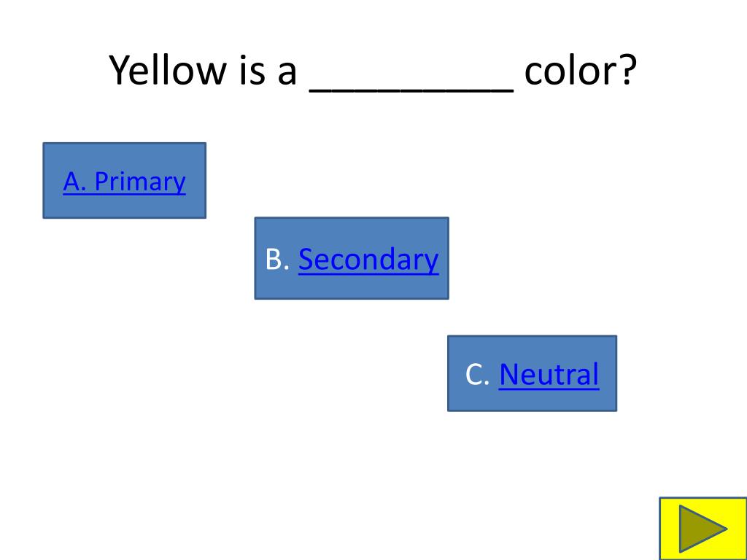The image size is (747, 560).
Task: Click the word 'color?' in the title
Action: [x=581, y=70]
